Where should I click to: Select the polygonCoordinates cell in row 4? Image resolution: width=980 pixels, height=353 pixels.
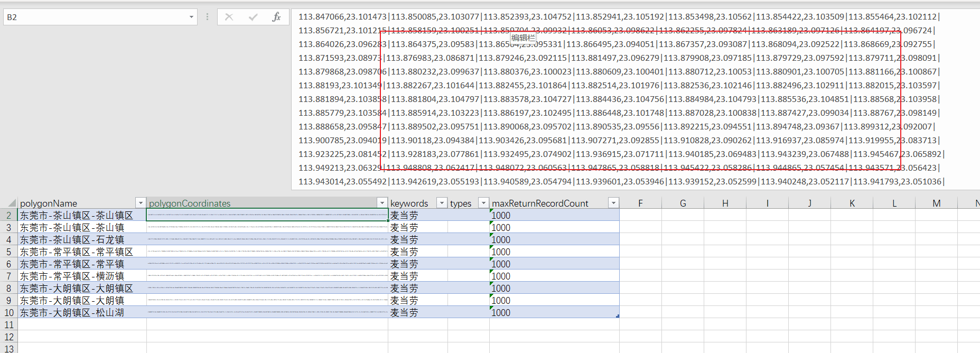click(x=267, y=239)
